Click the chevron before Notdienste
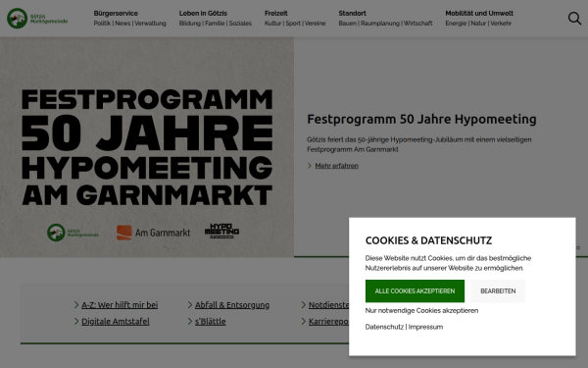Screen dimensions: 588x368 304,305
